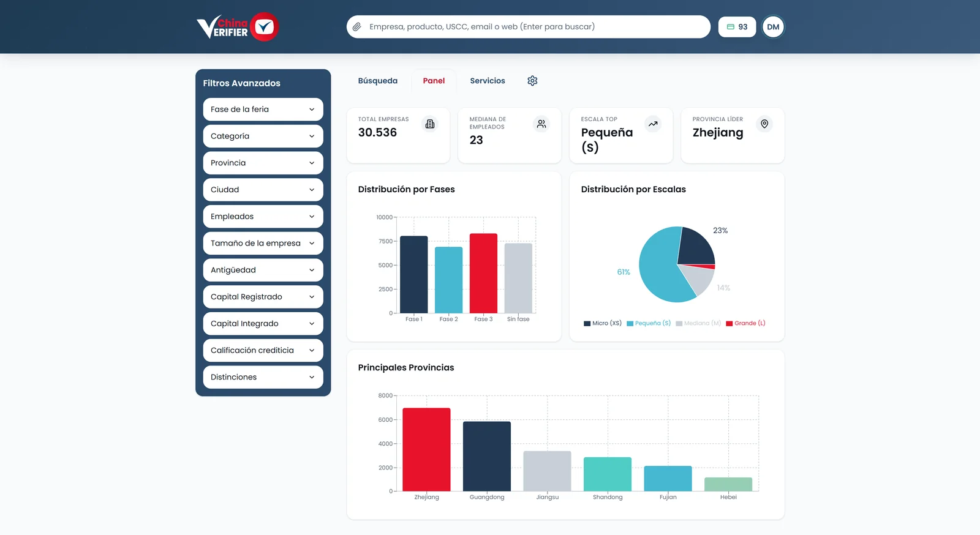Click the Shandong bar in provinces chart

(608, 474)
